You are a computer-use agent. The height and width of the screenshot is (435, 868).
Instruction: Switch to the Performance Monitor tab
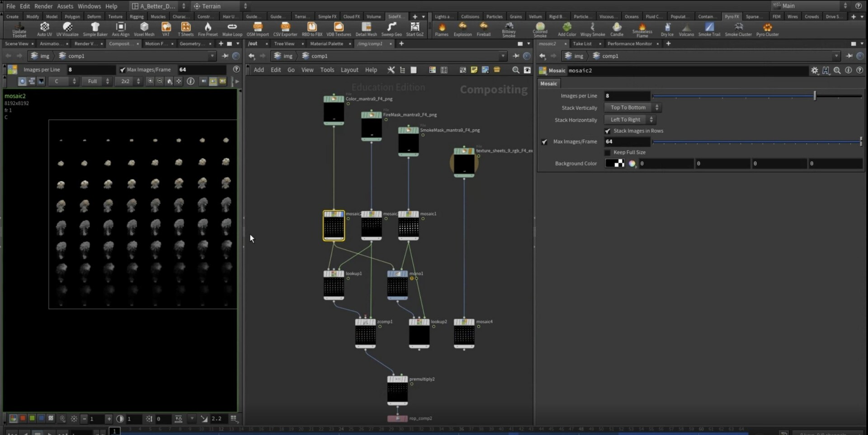630,43
